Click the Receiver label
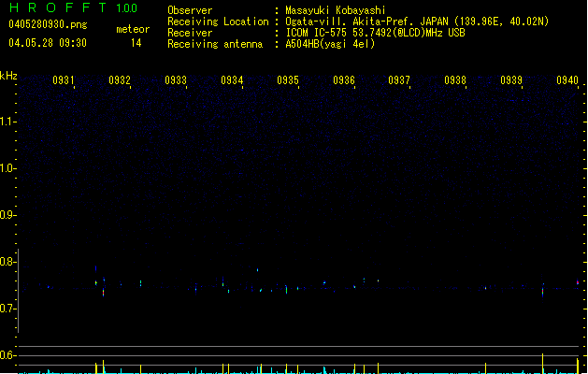Image resolution: width=588 pixels, height=374 pixels. pyautogui.click(x=190, y=33)
